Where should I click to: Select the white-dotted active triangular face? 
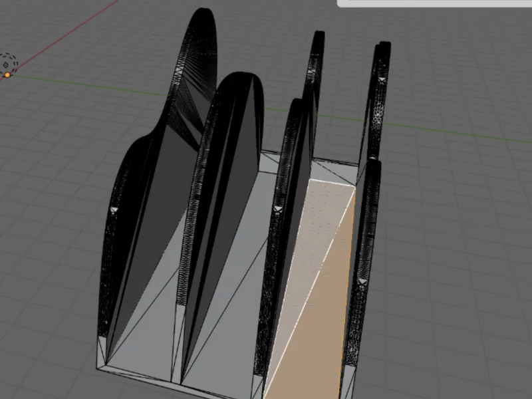(x=311, y=251)
